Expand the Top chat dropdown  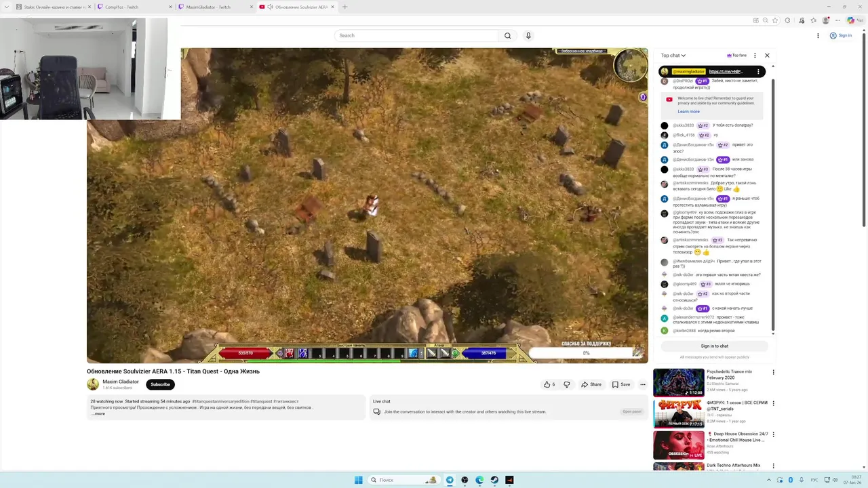673,56
